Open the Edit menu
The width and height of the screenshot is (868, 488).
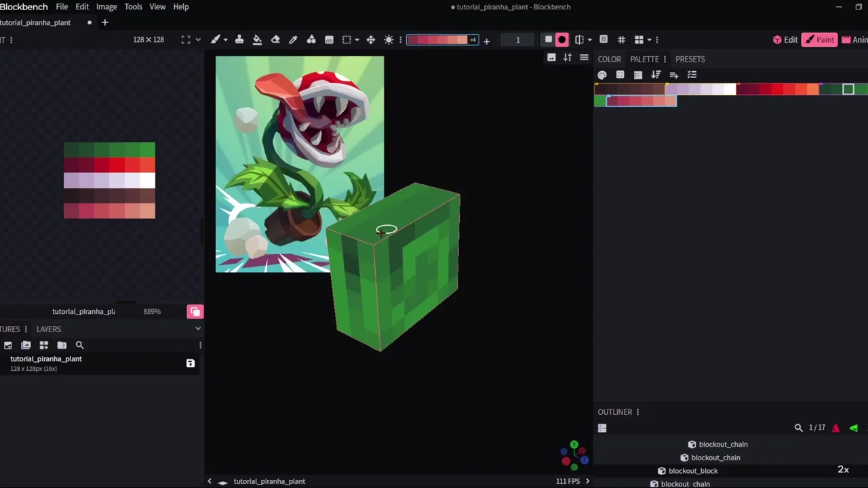[82, 7]
